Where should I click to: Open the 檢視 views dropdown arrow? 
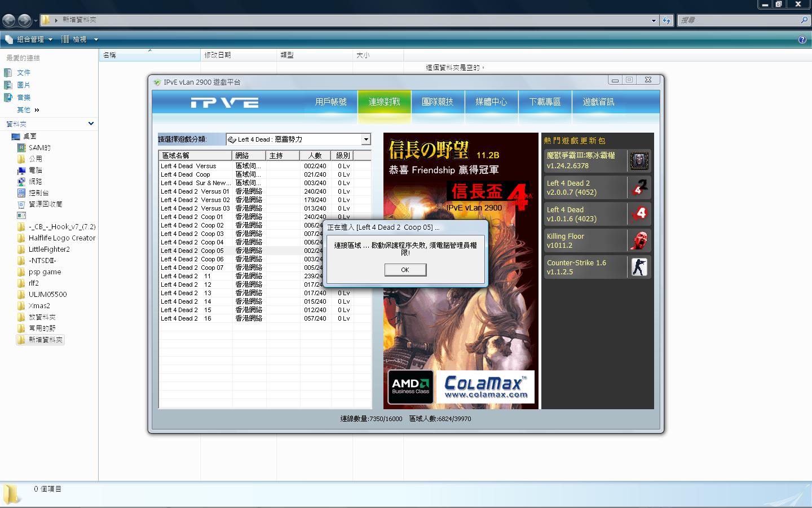(x=96, y=40)
